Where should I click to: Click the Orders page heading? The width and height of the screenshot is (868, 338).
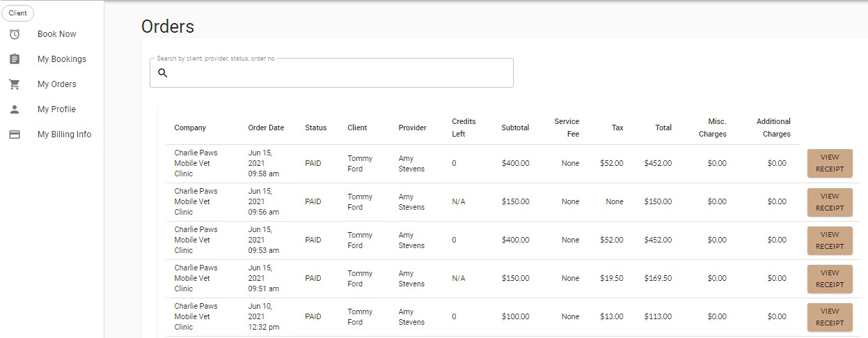click(x=168, y=26)
